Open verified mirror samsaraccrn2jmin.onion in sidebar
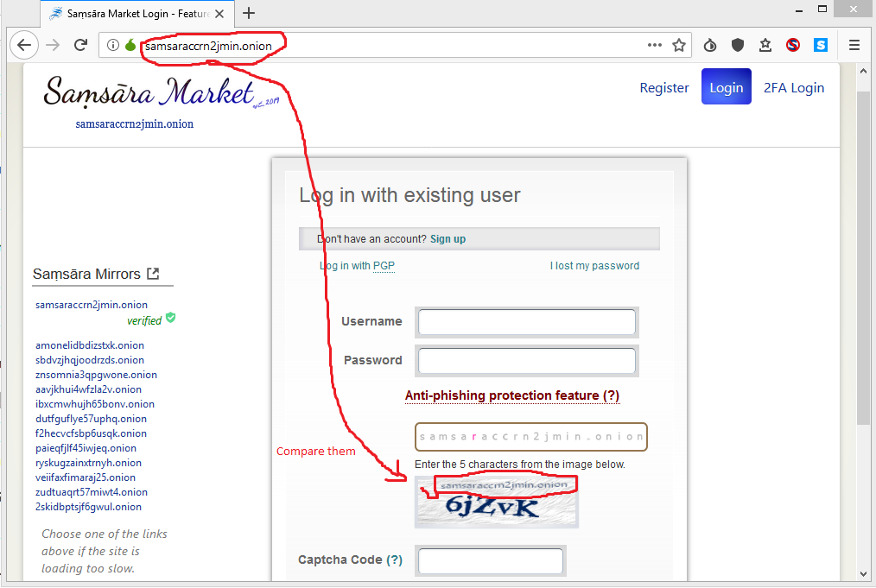This screenshot has width=876, height=588. [92, 305]
